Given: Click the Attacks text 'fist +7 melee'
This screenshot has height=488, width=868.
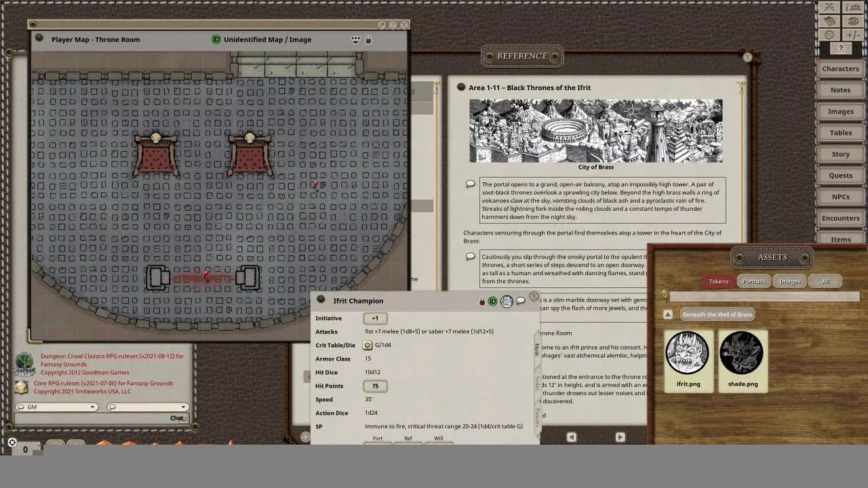Looking at the screenshot, I should (x=386, y=331).
